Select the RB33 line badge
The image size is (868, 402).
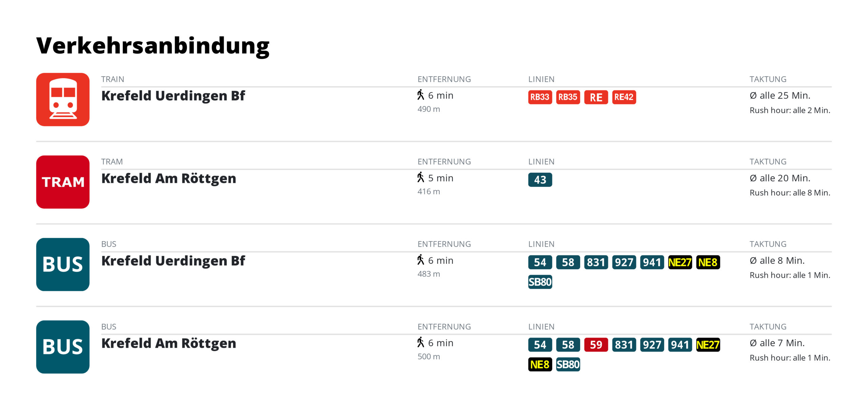pyautogui.click(x=540, y=97)
